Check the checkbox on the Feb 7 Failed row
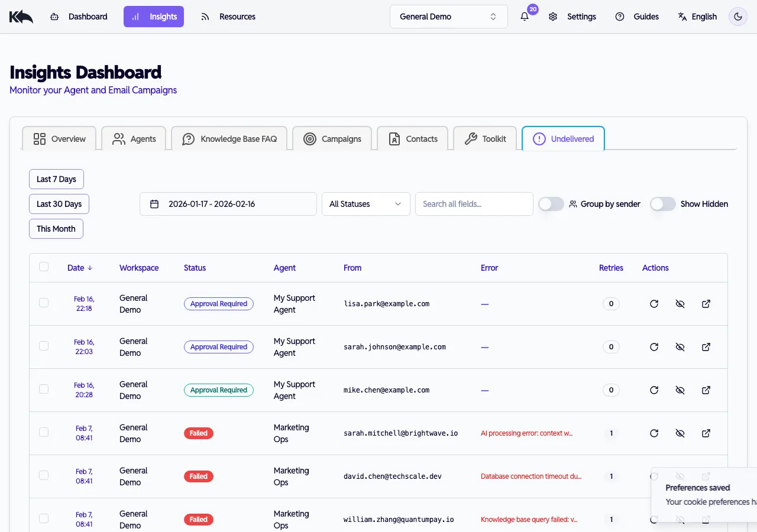 (x=43, y=432)
